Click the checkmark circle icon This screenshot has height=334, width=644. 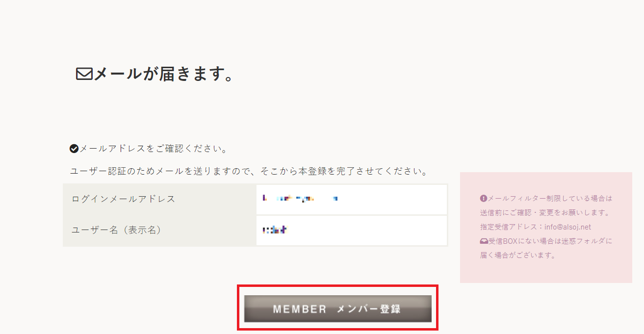tap(74, 149)
